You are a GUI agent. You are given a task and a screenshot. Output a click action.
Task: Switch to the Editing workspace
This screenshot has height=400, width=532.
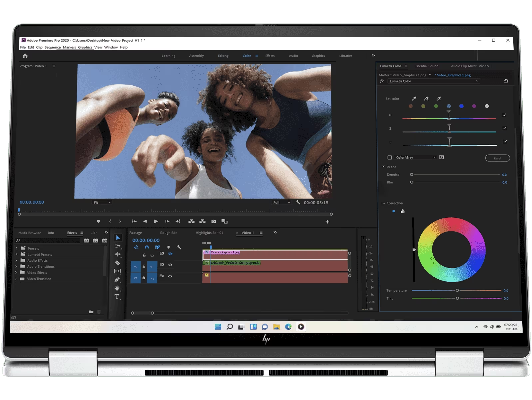[x=223, y=56]
